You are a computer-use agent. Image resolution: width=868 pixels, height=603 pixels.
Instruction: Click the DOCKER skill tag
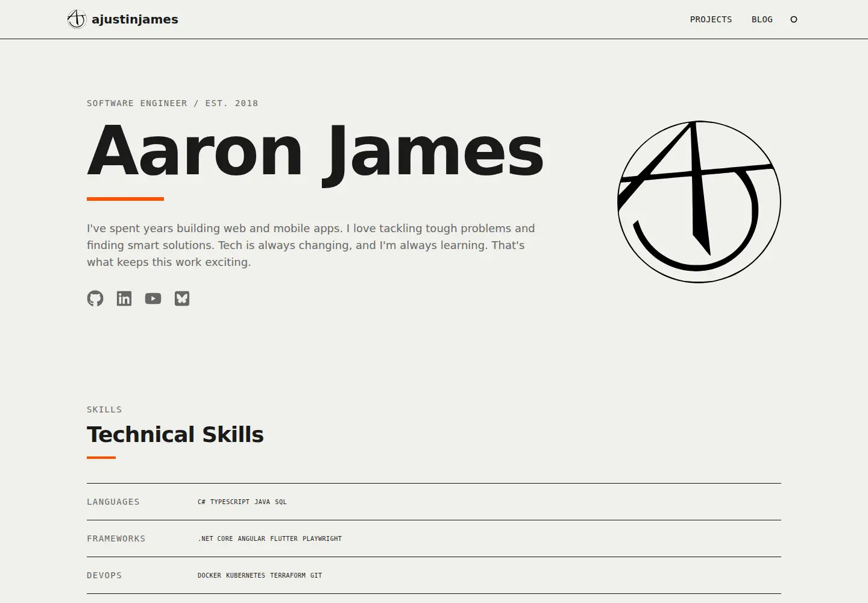pyautogui.click(x=209, y=575)
